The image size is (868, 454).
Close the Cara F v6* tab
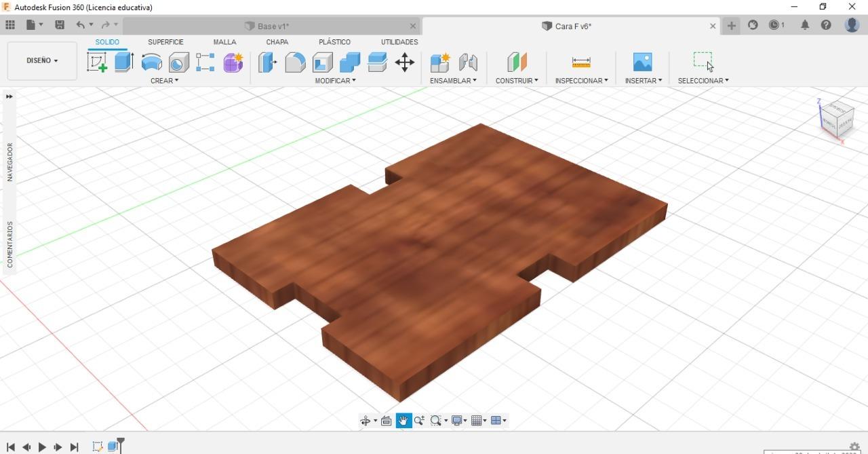[x=713, y=26]
